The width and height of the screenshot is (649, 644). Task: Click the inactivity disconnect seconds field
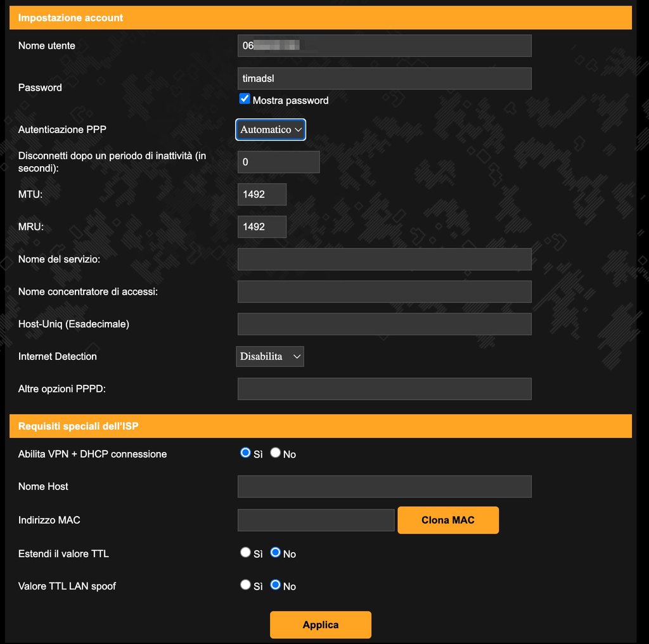tap(278, 162)
